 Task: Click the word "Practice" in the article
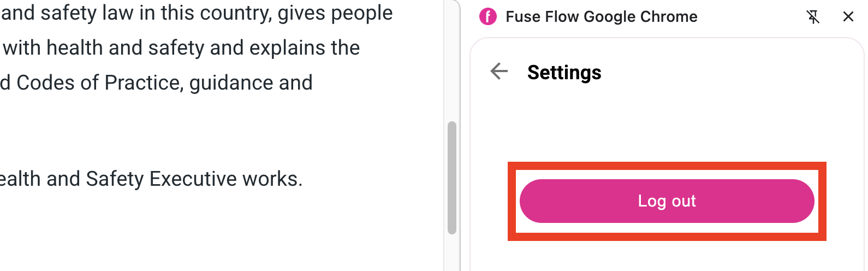(x=144, y=83)
